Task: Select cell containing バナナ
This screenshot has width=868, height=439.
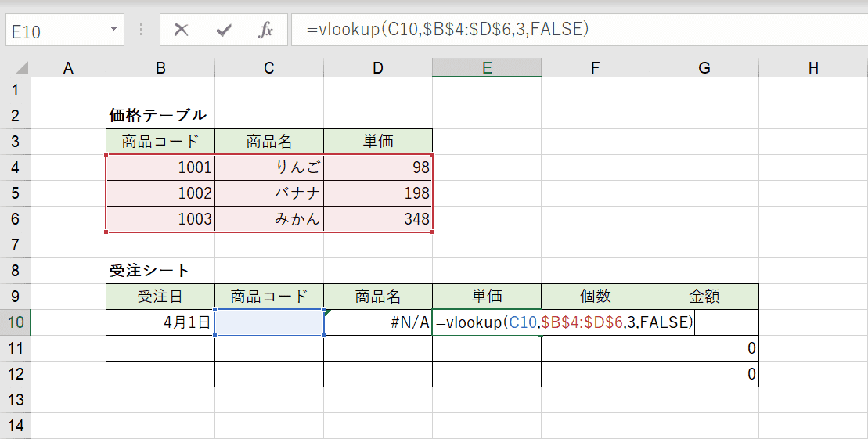Action: (269, 193)
